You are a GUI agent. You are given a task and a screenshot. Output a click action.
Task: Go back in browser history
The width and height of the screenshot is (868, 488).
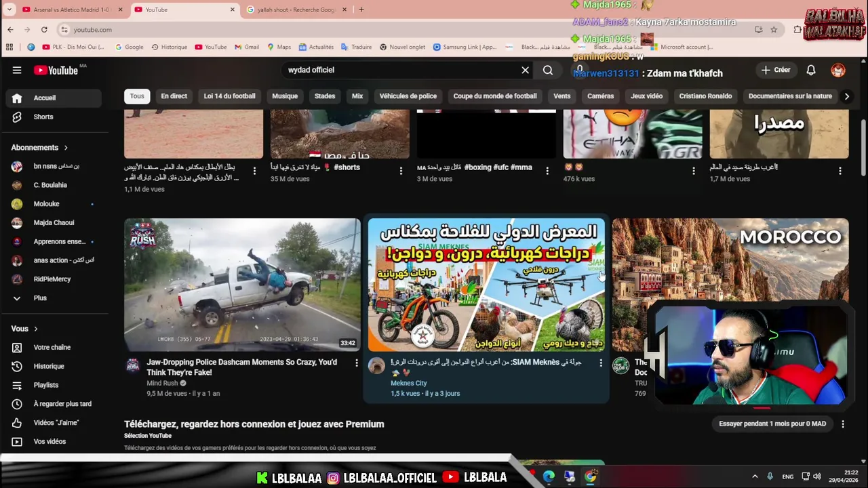click(10, 30)
